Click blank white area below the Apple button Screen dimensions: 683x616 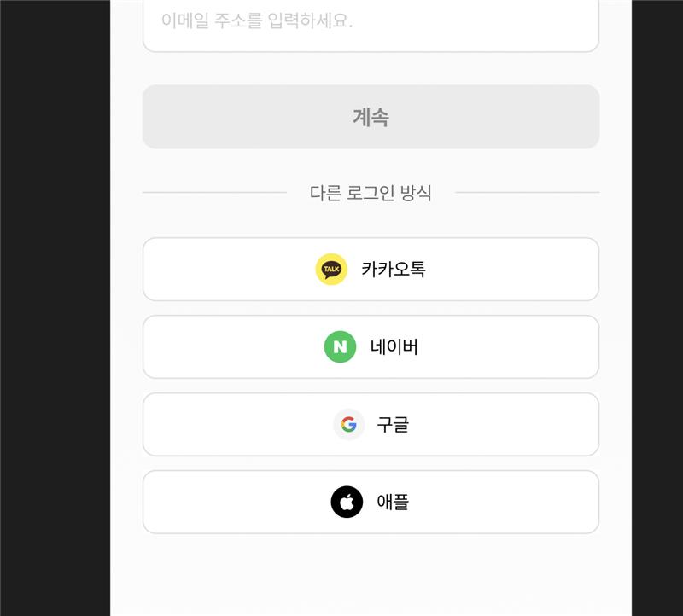click(x=371, y=576)
